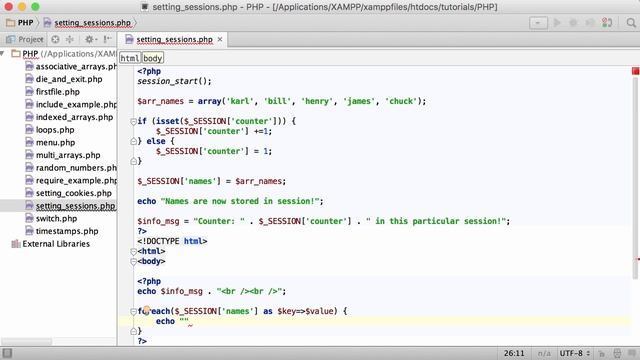
Task: Click Scroll from Source target icon
Action: pyautogui.click(x=56, y=39)
